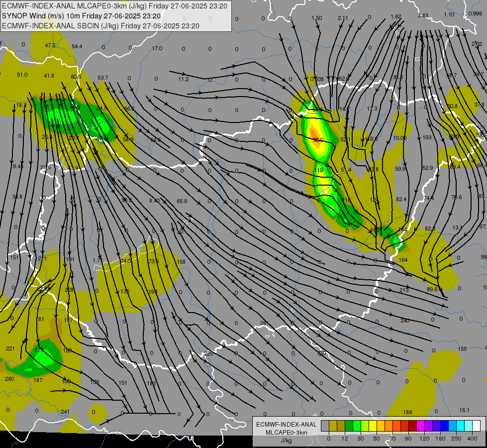Click the map value 82.4

[401, 199]
